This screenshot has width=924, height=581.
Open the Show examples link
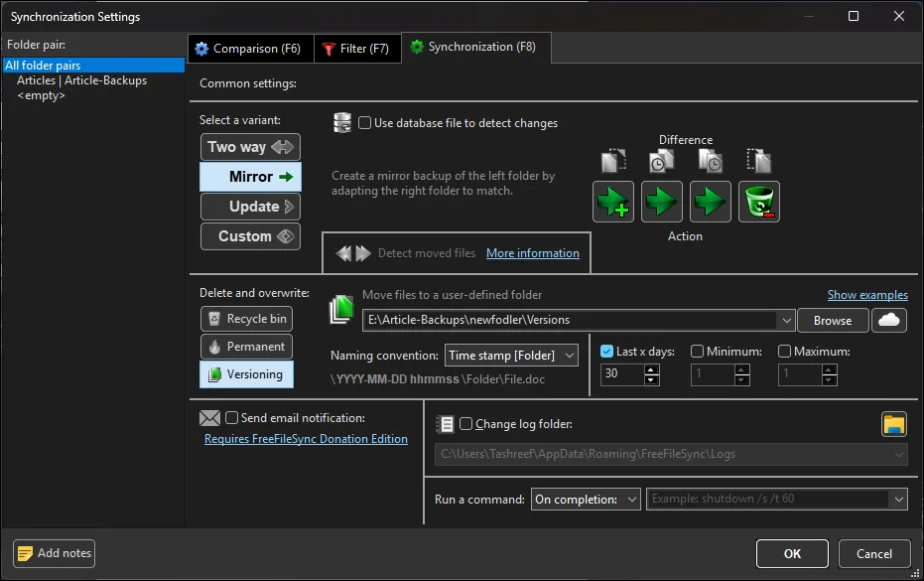[x=866, y=294]
